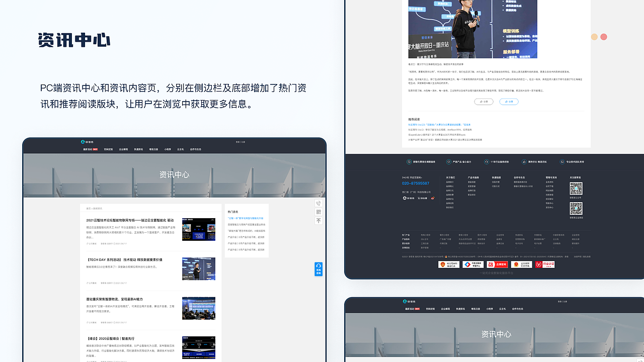Click the blue-outlined 分享 button below the article
This screenshot has width=644, height=362.
click(x=509, y=102)
